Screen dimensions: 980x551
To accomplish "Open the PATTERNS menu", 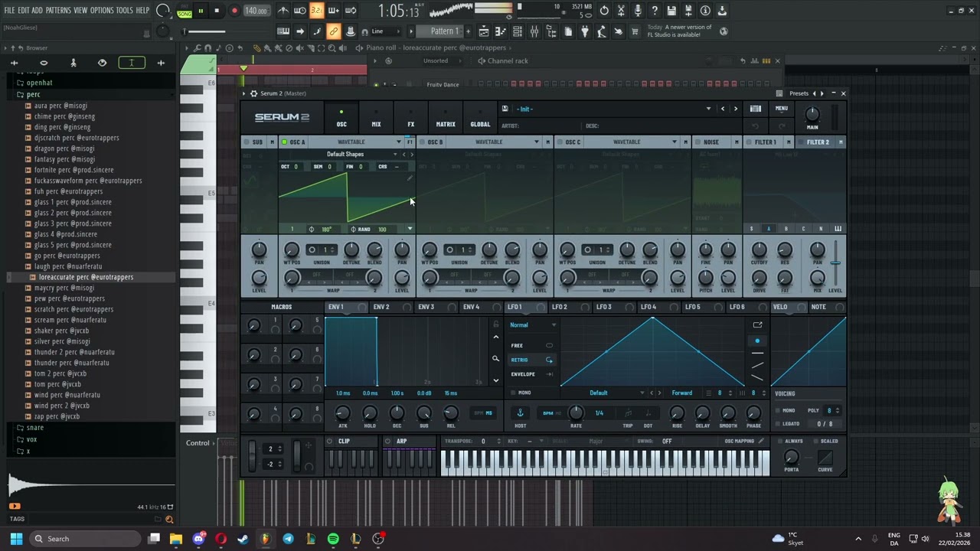I will 58,11.
